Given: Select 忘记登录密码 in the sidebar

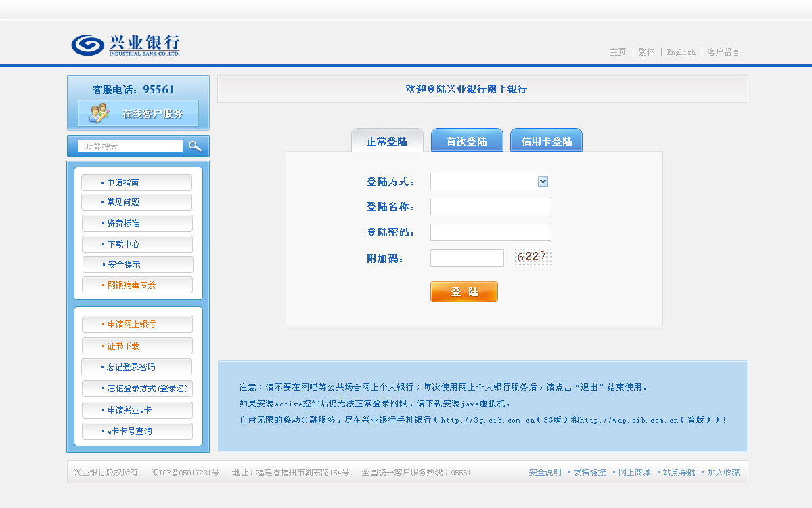Looking at the screenshot, I should point(137,367).
